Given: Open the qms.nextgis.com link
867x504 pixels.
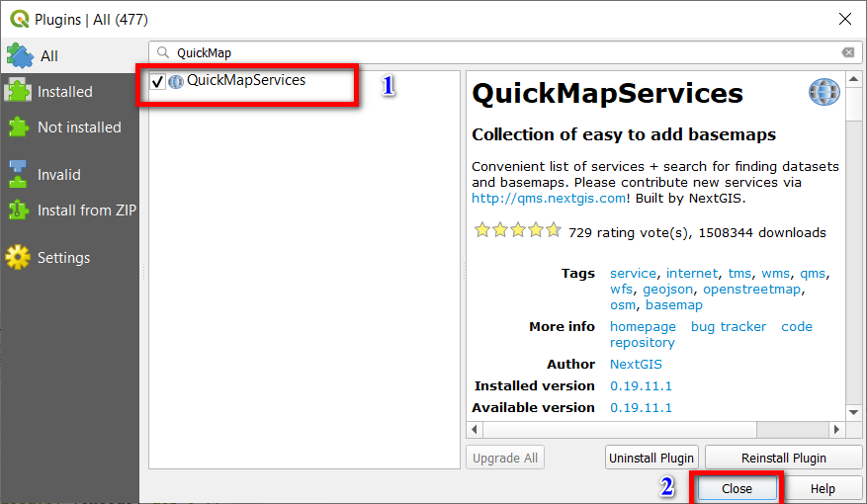Looking at the screenshot, I should 549,199.
